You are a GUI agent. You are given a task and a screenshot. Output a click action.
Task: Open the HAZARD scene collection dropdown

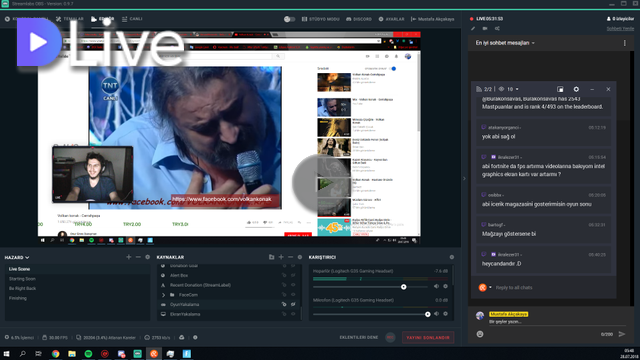17,258
